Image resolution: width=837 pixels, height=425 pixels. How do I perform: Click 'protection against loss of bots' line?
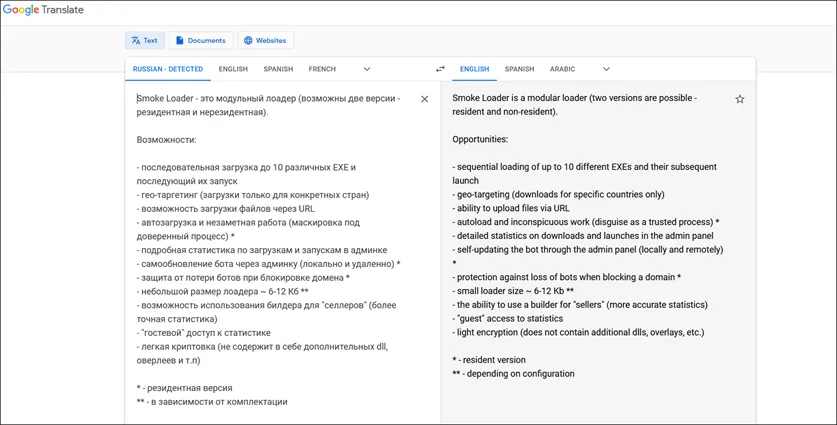(x=566, y=277)
